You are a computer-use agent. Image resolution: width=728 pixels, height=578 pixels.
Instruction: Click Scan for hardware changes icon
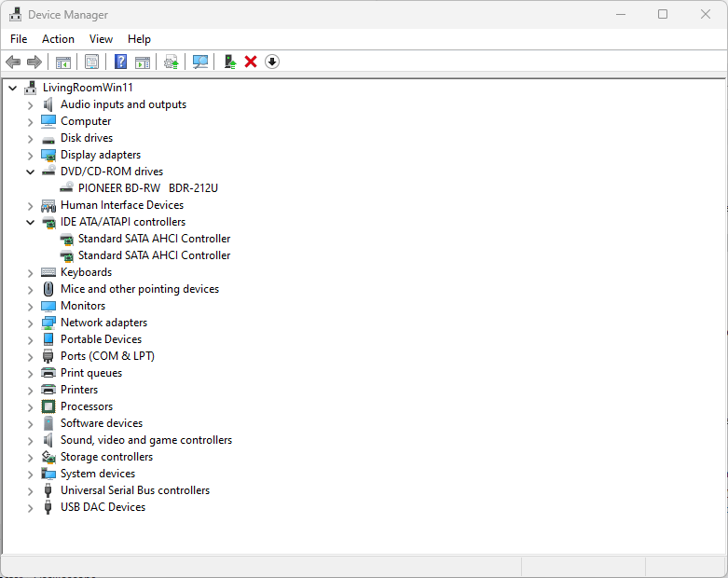199,62
